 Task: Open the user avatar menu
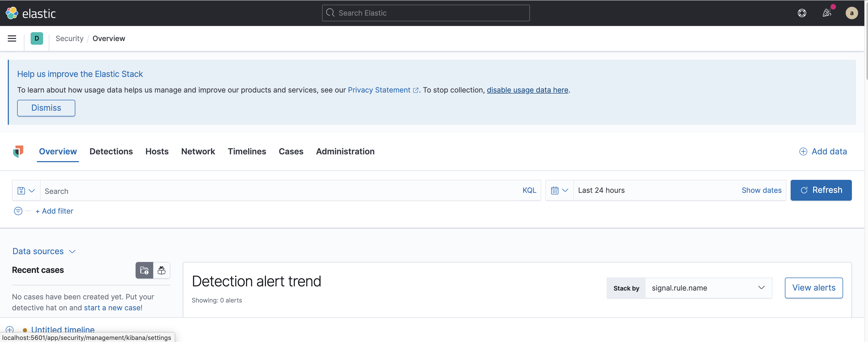click(x=851, y=13)
